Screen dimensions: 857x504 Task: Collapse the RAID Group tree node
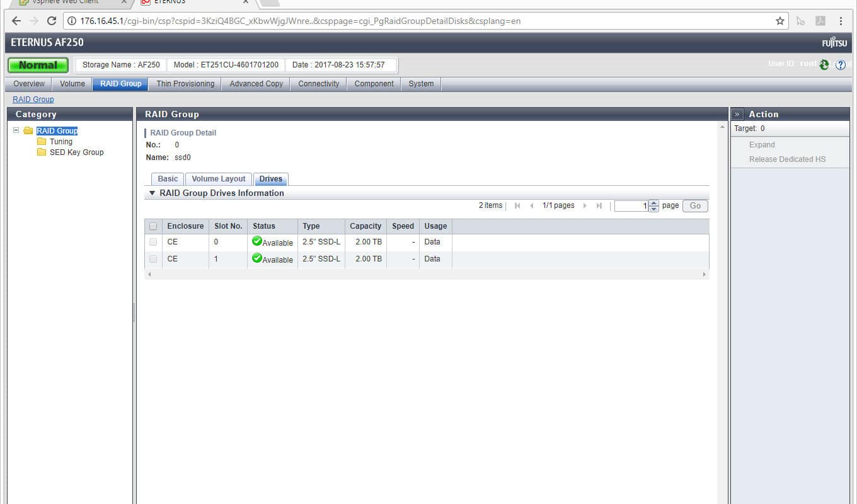coord(16,131)
